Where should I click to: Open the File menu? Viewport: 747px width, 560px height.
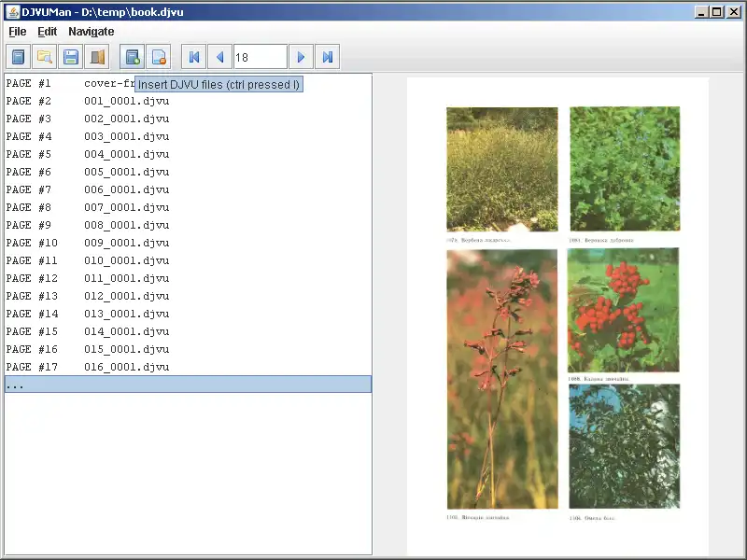tap(17, 32)
